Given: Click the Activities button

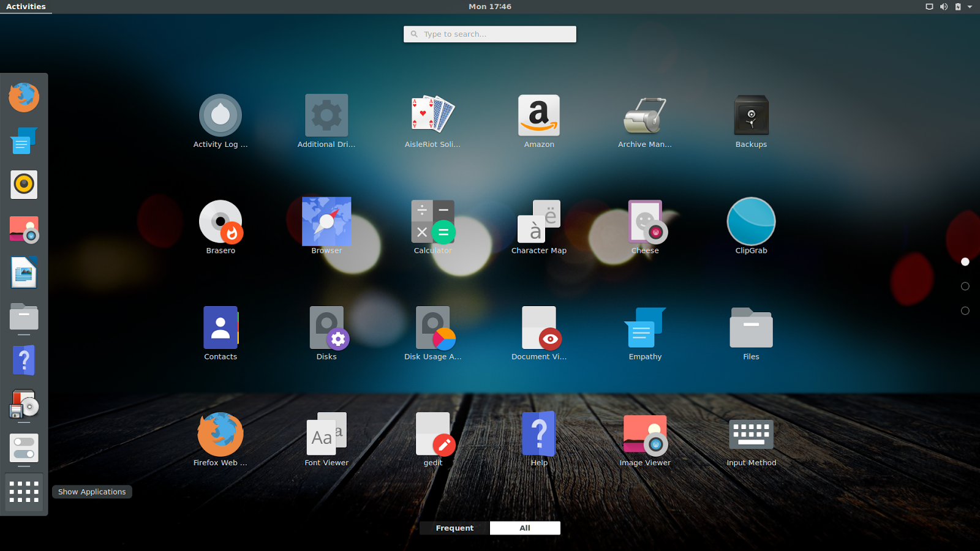Looking at the screenshot, I should click(x=26, y=7).
